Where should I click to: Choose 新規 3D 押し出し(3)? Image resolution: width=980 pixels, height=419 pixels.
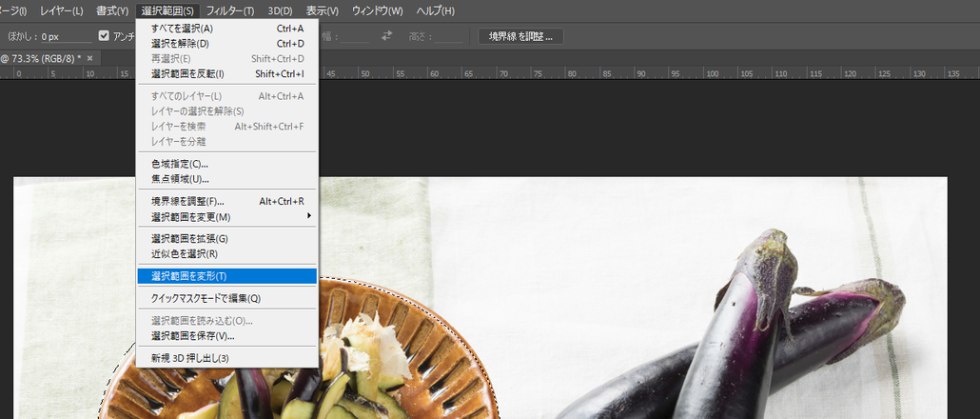(x=226, y=358)
